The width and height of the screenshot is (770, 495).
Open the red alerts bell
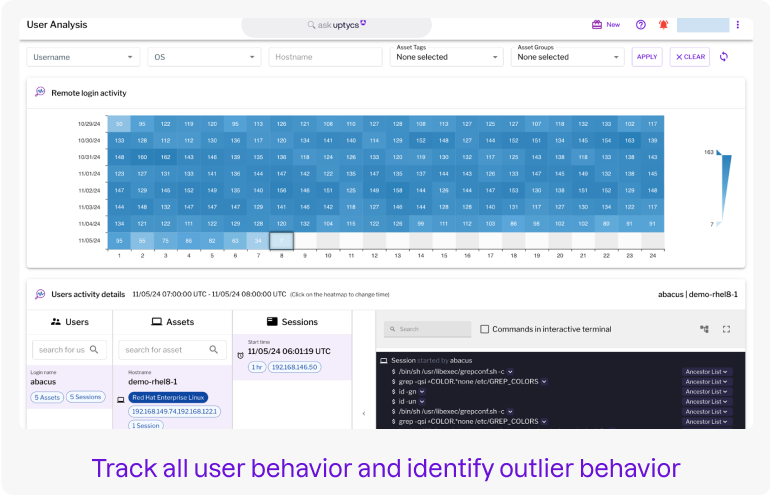664,24
